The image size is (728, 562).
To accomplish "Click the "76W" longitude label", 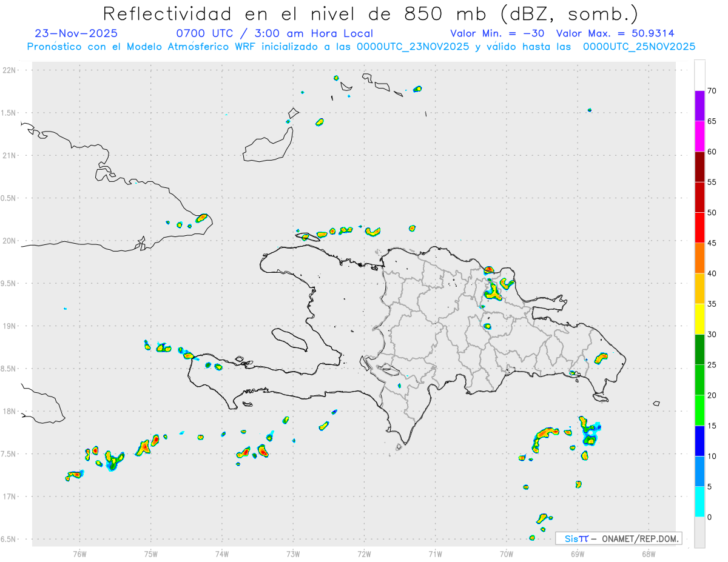I will tap(79, 554).
